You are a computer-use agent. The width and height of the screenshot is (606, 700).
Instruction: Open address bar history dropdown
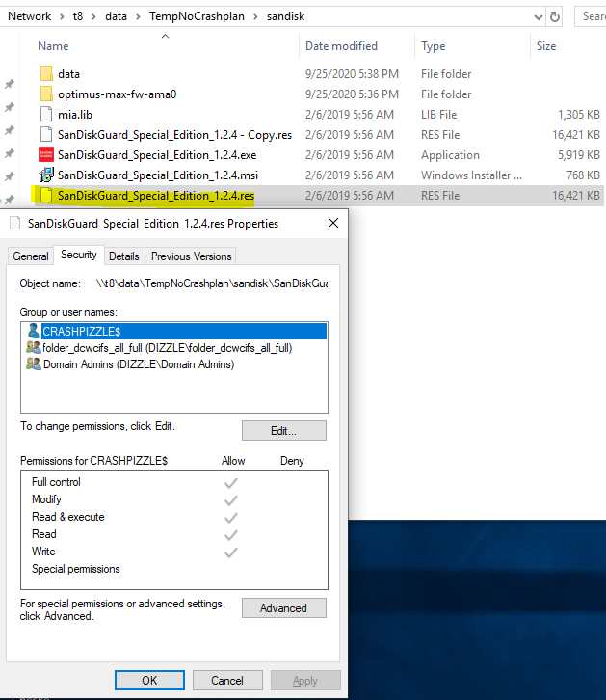pos(539,17)
